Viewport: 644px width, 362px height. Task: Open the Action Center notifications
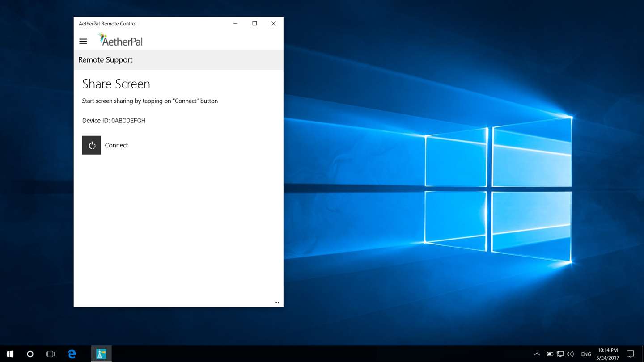630,354
